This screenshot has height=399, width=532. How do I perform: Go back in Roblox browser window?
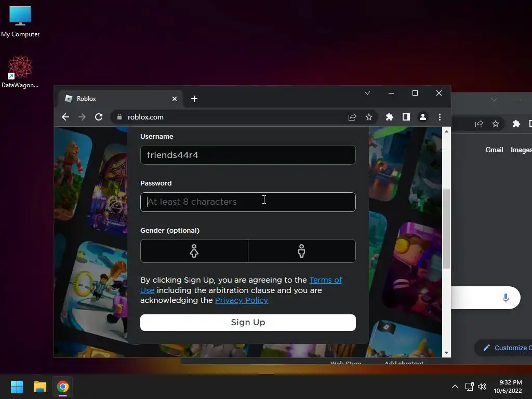tap(65, 117)
